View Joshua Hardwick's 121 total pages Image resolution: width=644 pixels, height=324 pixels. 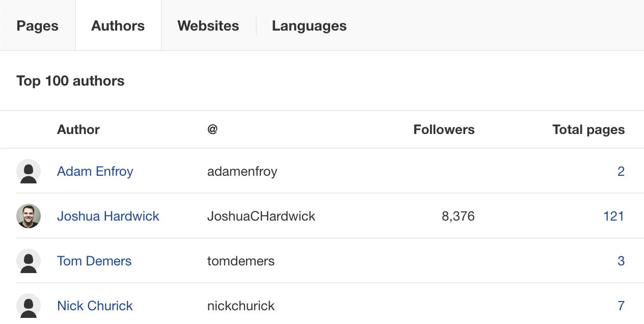pyautogui.click(x=614, y=216)
